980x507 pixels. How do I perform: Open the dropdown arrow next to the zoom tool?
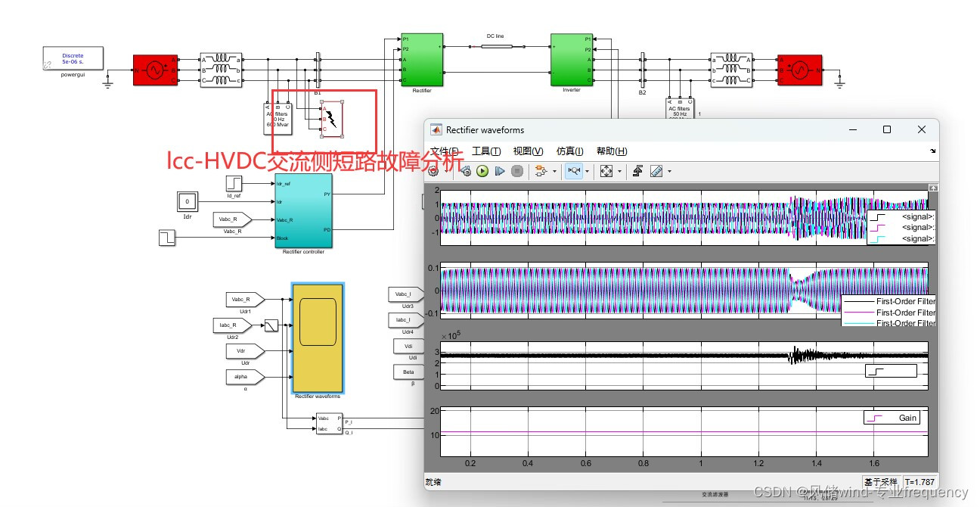click(588, 170)
